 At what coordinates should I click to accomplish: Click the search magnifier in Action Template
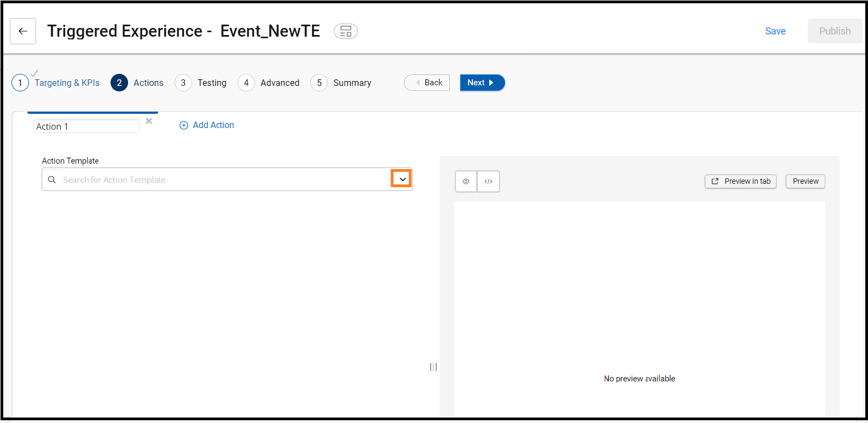tap(52, 179)
